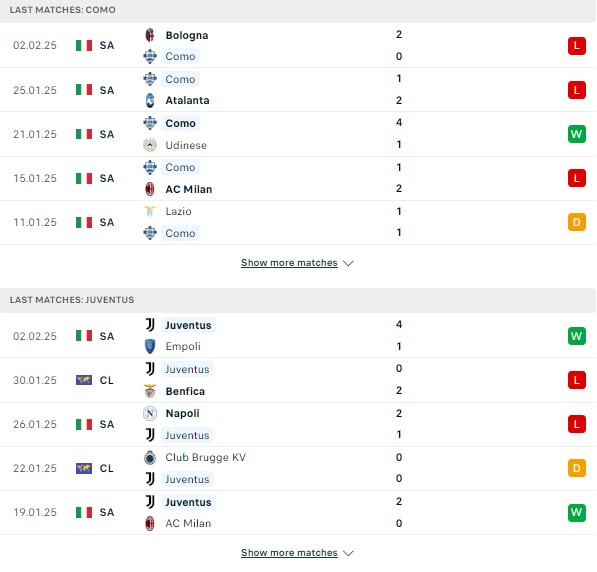Click the Atalanta club crest icon
The image size is (597, 572).
(150, 101)
